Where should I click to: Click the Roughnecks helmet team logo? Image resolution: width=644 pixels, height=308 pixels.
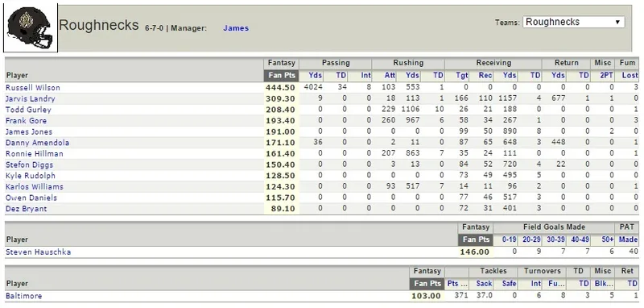tap(31, 27)
